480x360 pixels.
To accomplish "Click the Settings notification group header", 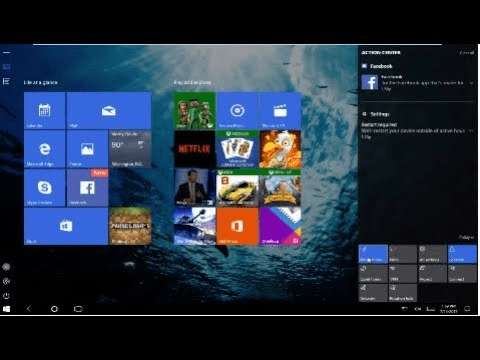I will pos(376,114).
